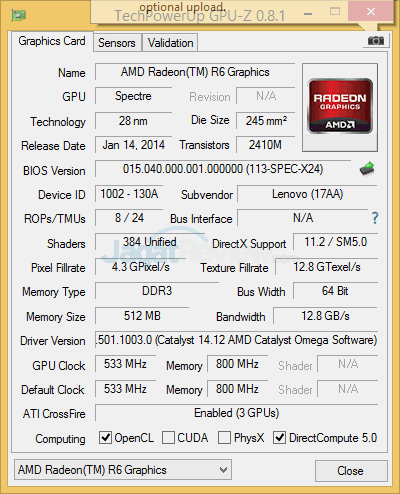Close window with the red X
Viewport: 400px width, 494px height.
[370, 12]
